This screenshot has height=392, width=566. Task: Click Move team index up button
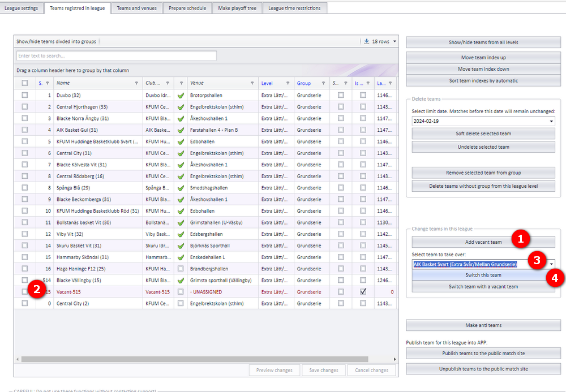[483, 57]
